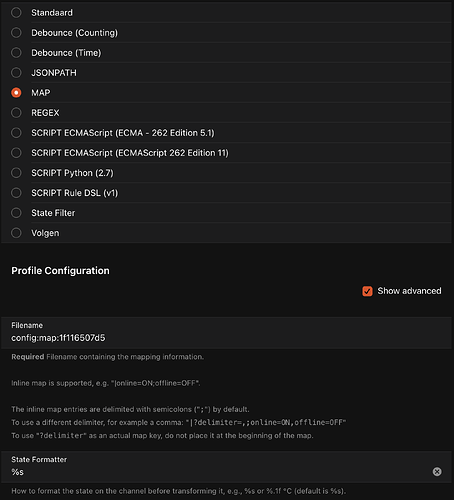Select the Volgen profile radio button

(16, 233)
